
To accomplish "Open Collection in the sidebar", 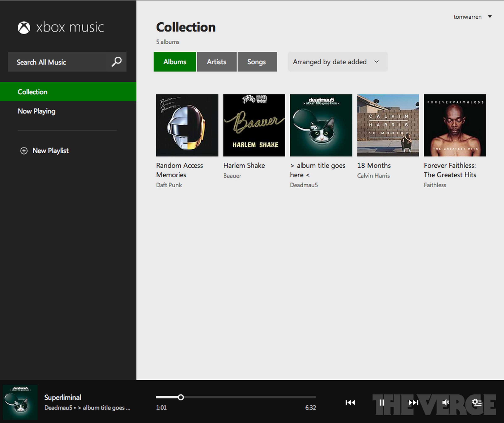I will [68, 92].
